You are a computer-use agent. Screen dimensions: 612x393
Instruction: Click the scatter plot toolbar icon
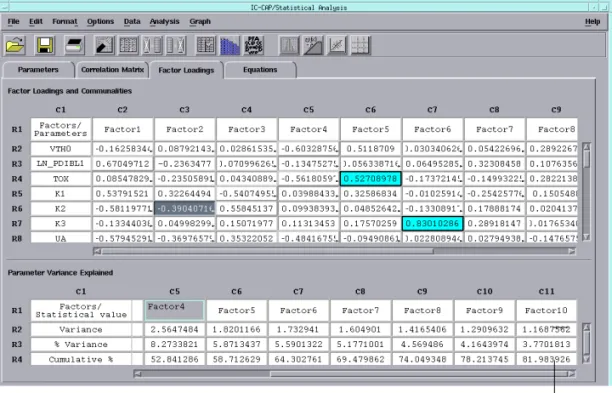pos(337,45)
